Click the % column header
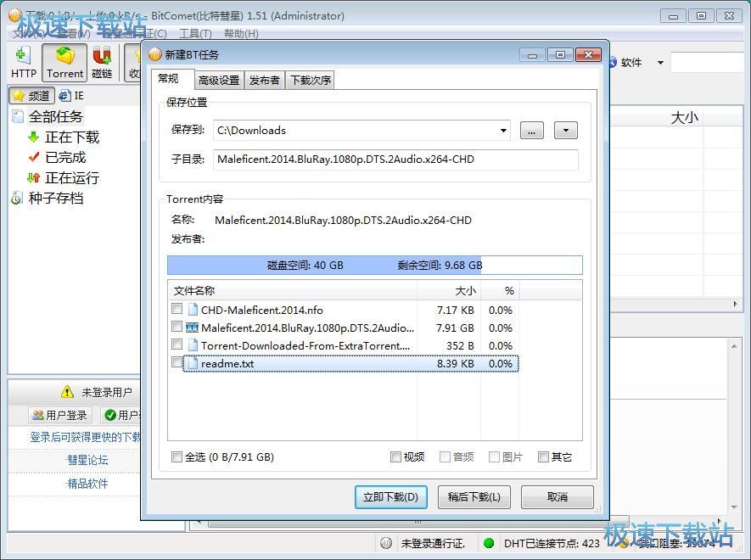 point(500,291)
